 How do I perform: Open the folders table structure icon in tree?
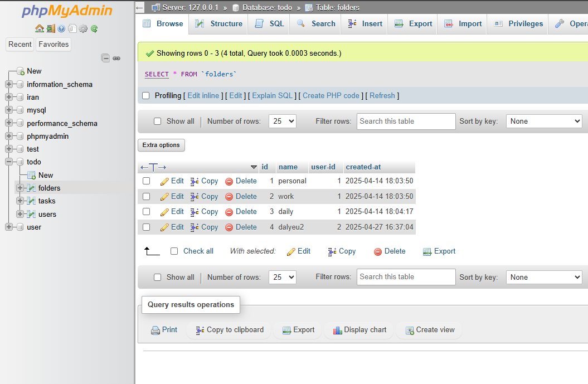click(32, 188)
